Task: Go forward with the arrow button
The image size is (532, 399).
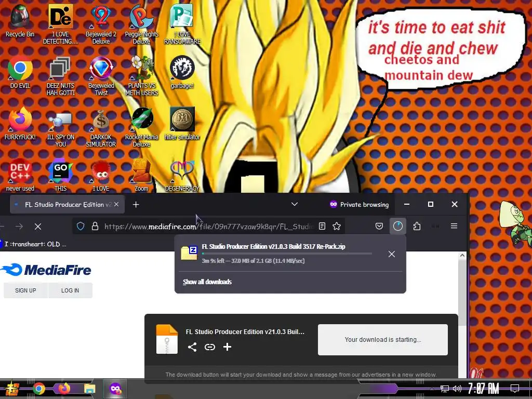Action: point(19,227)
